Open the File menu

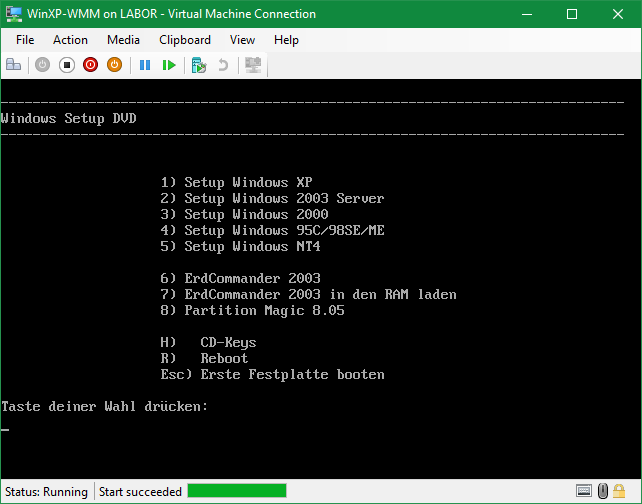tap(25, 40)
